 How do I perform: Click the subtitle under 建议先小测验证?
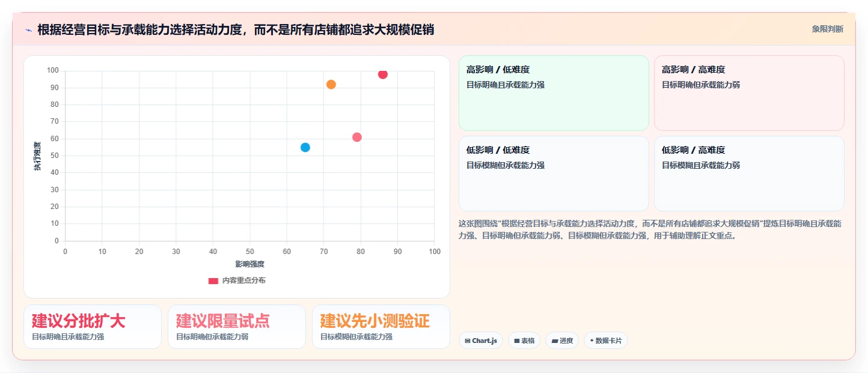(356, 337)
